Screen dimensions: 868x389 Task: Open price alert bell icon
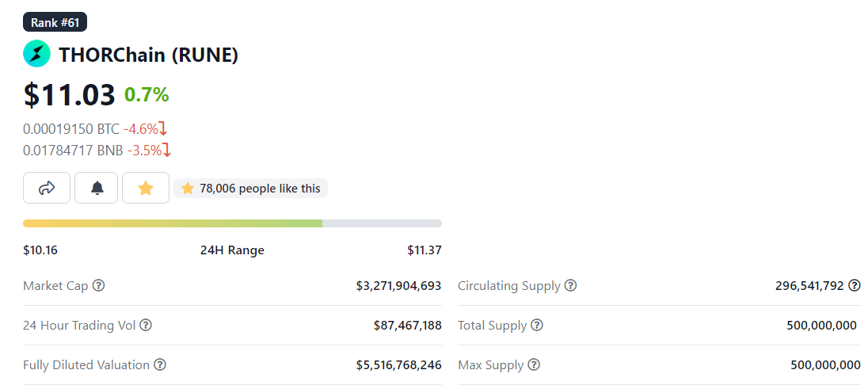[97, 188]
